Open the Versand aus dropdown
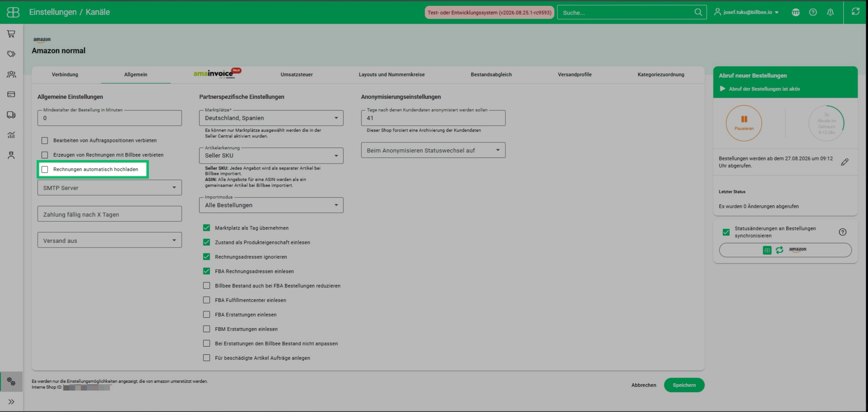 [x=109, y=240]
